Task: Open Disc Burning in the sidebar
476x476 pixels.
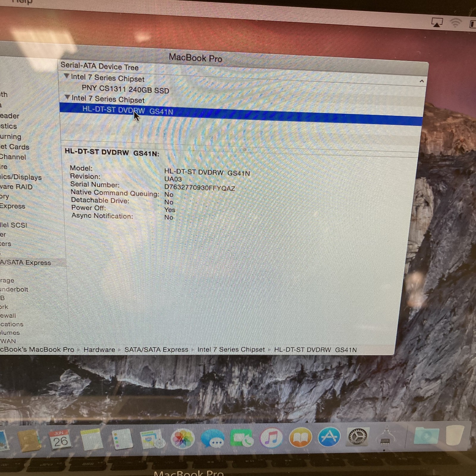Action: coord(11,137)
